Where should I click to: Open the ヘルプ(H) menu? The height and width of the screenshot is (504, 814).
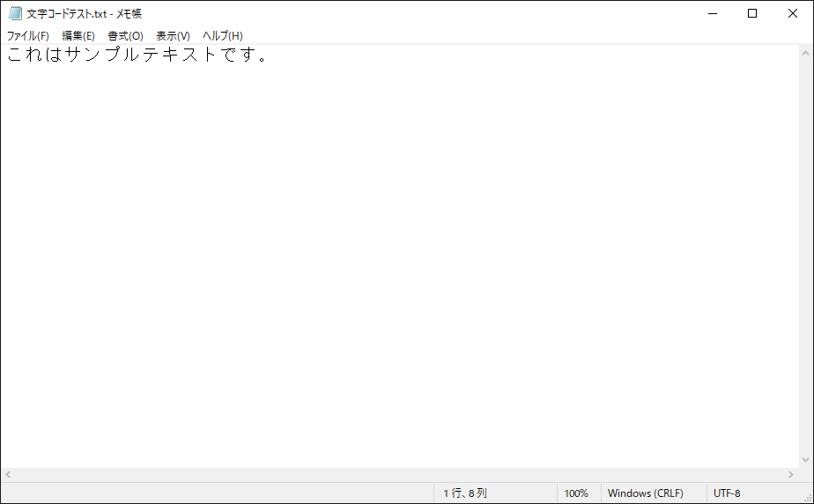[x=223, y=36]
